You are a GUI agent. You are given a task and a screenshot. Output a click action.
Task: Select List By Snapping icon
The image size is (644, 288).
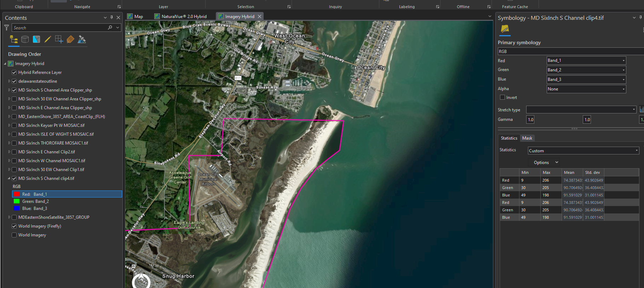click(59, 39)
